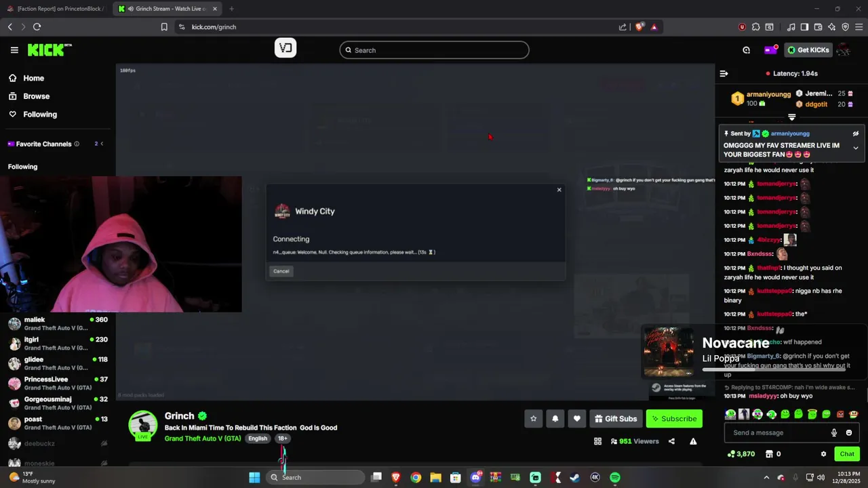The height and width of the screenshot is (488, 868).
Task: Open Spotify from taskbar
Action: [615, 477]
